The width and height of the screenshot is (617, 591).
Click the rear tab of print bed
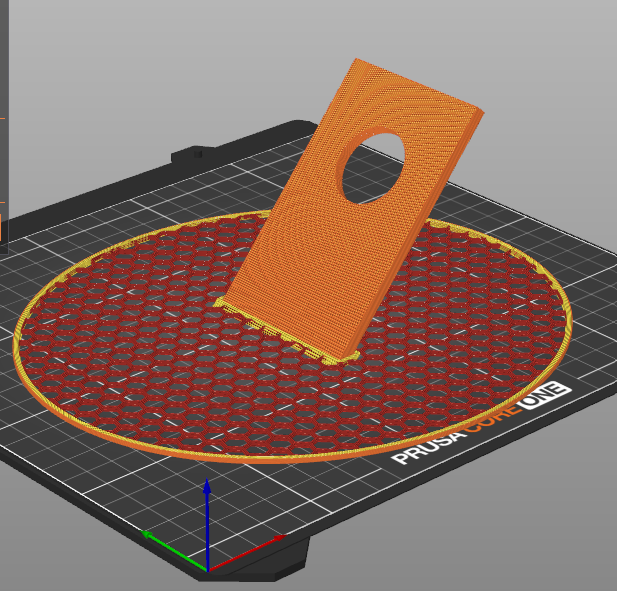click(x=195, y=153)
